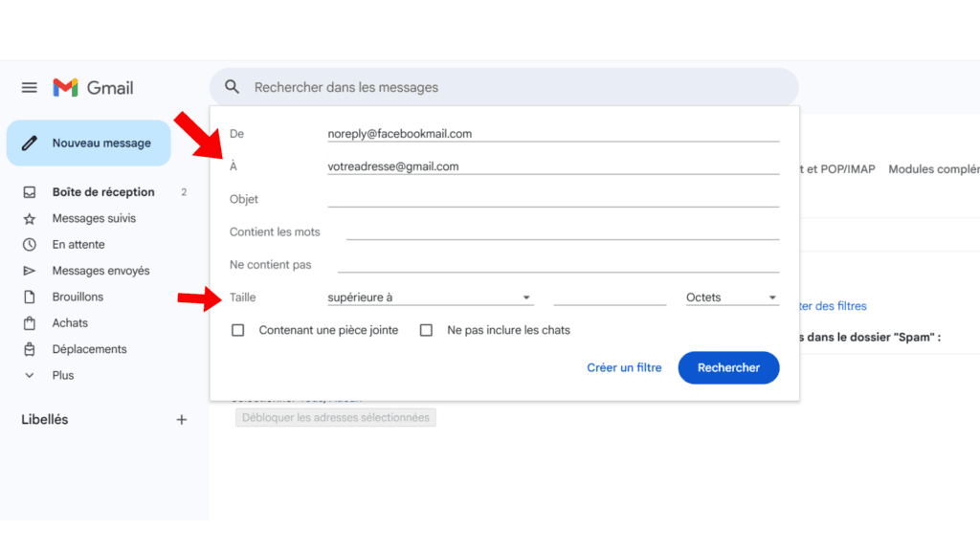Open En attente clock icon
This screenshot has width=980, height=551.
click(x=30, y=245)
